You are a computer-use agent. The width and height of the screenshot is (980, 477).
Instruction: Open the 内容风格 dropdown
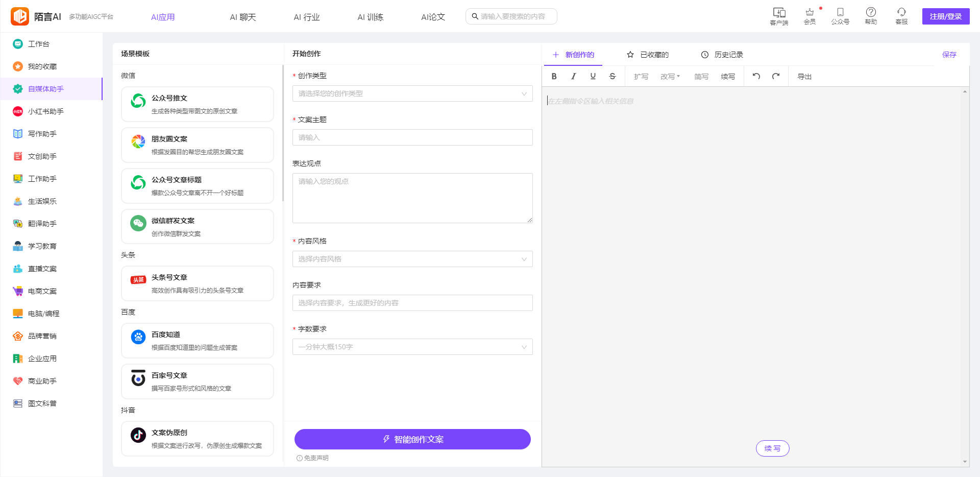[x=412, y=259]
